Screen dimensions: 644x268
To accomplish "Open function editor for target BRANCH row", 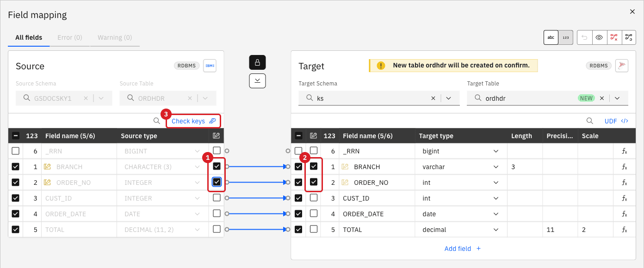I will click(624, 167).
